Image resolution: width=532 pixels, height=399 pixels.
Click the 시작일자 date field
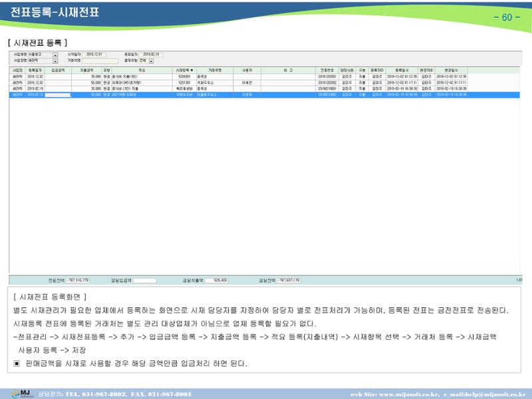pos(94,55)
